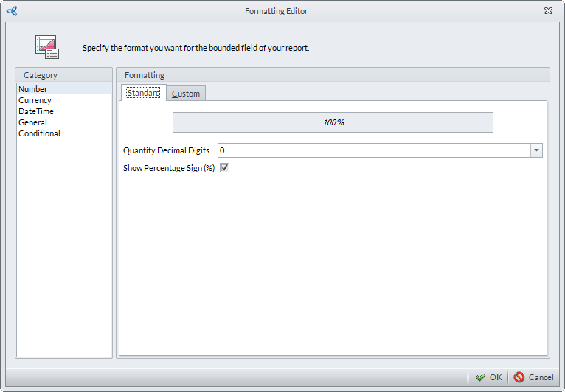Click the red cancel icon beside Cancel

tap(519, 377)
